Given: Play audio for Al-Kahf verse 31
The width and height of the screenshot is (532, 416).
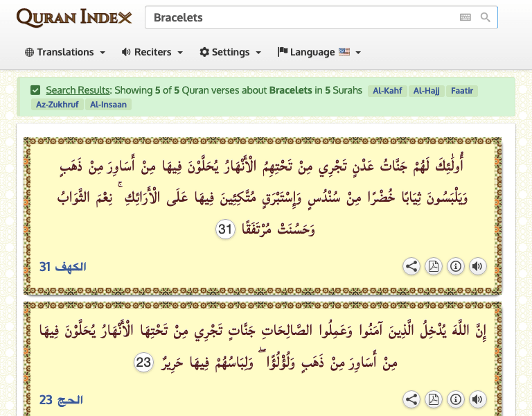Looking at the screenshot, I should [477, 266].
